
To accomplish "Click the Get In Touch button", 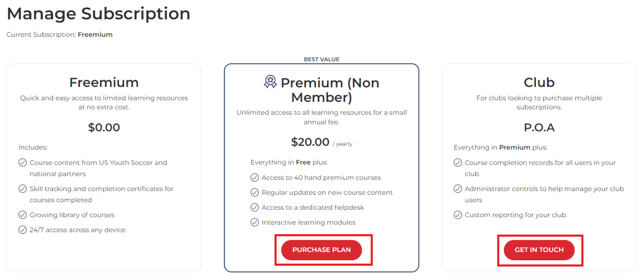I will coord(539,250).
